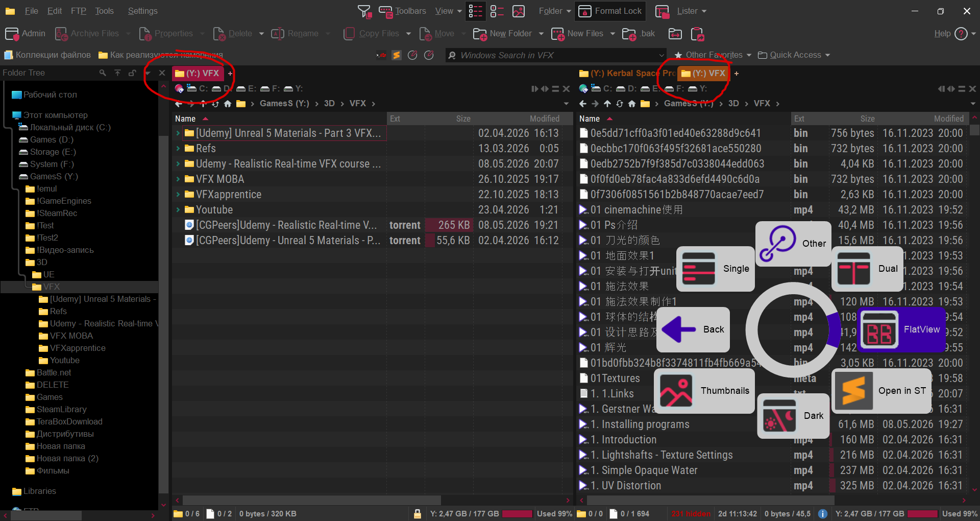This screenshot has width=980, height=521.
Task: Go up one level in right pane
Action: click(x=607, y=104)
